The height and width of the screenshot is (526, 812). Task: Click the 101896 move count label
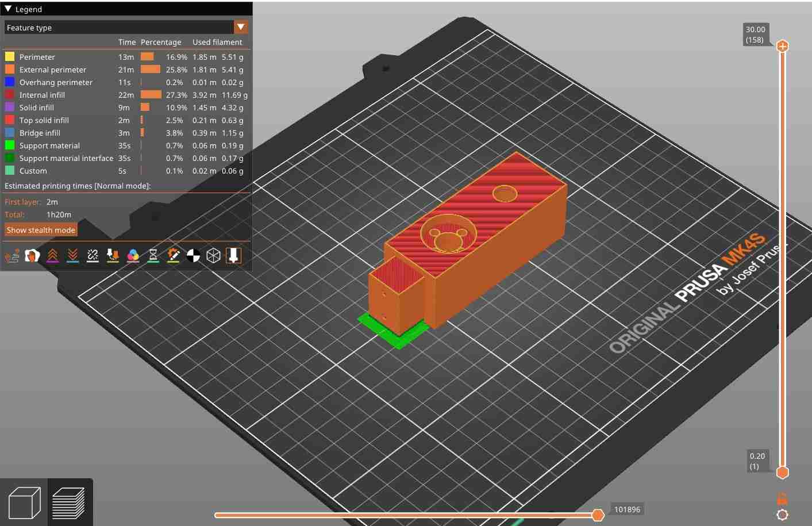[627, 509]
